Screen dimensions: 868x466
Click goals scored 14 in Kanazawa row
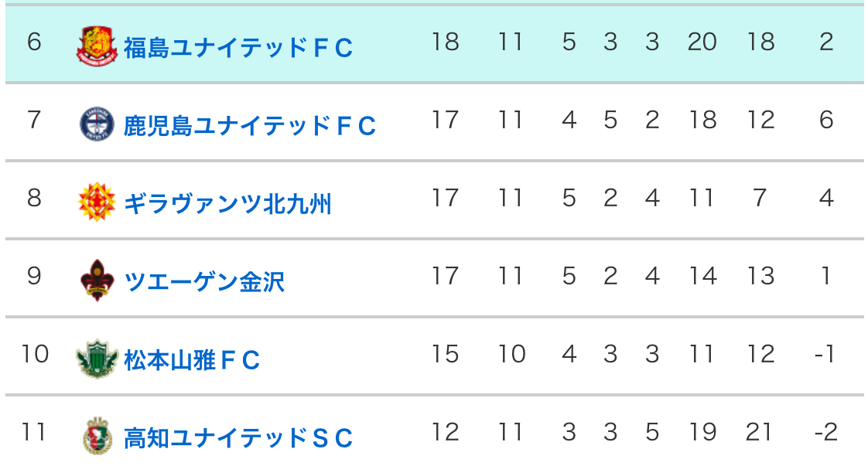point(702,276)
